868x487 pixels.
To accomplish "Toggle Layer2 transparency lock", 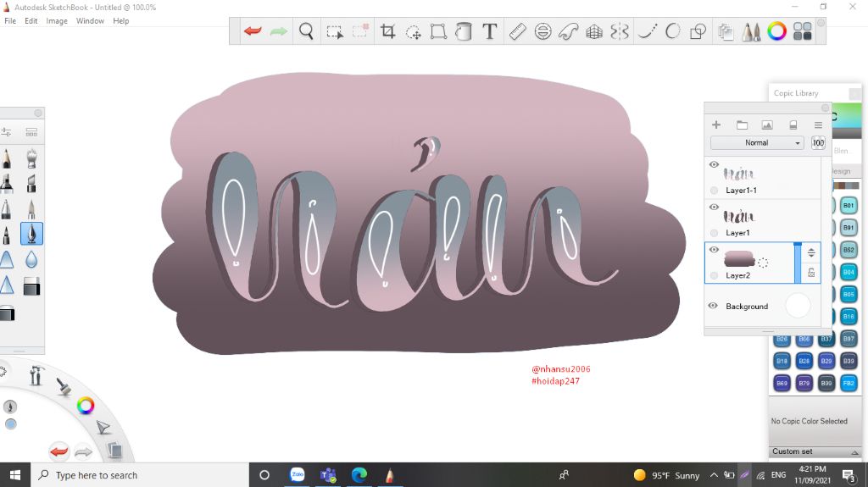I will click(811, 272).
